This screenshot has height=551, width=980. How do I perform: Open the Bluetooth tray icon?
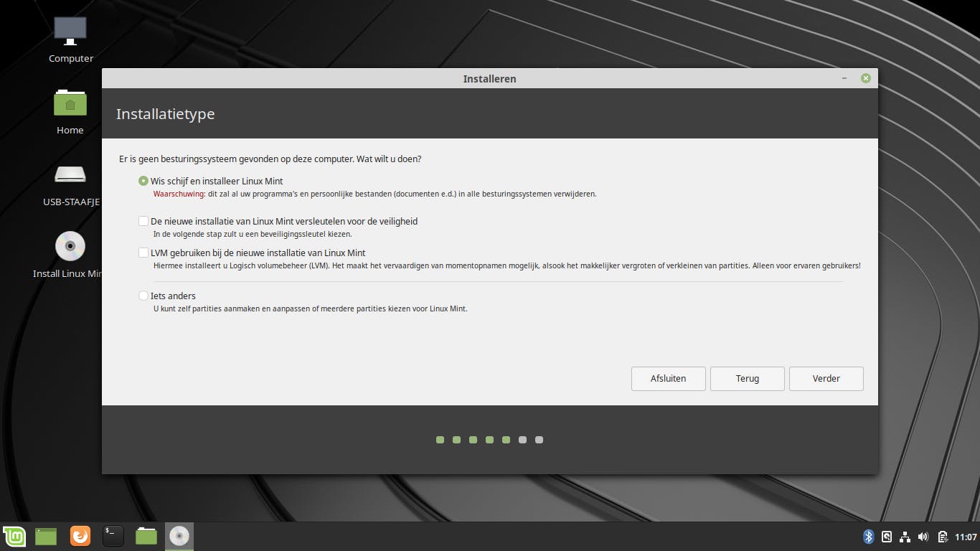point(868,537)
